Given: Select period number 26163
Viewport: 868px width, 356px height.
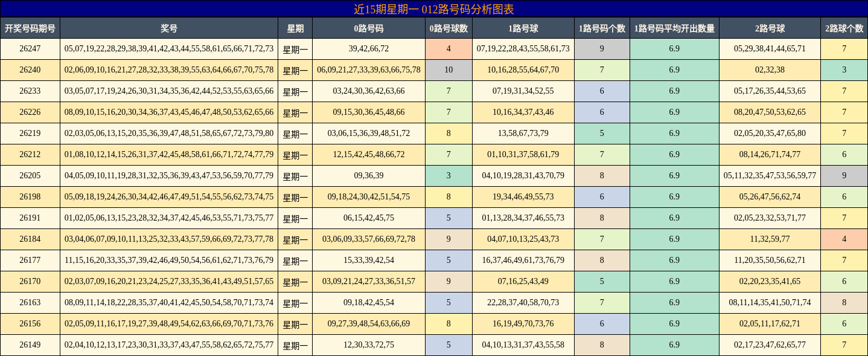Looking at the screenshot, I should pos(30,303).
